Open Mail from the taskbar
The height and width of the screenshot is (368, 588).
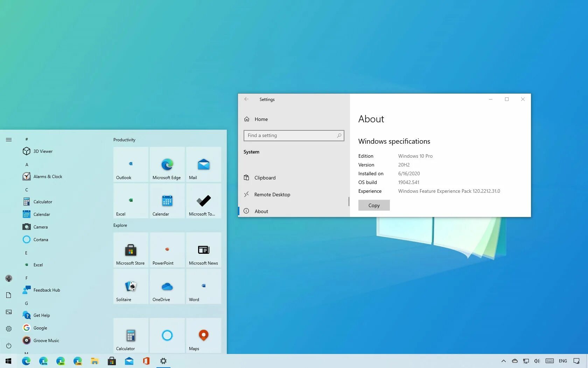click(x=129, y=361)
